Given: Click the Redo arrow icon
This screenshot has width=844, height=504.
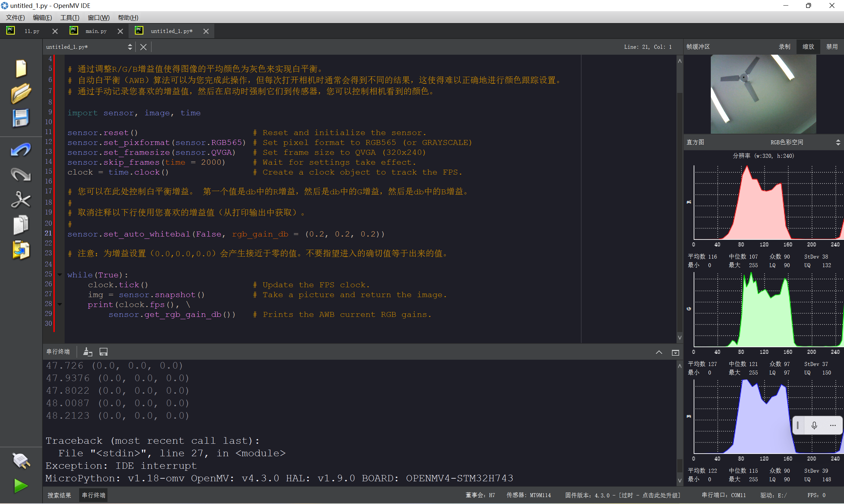Looking at the screenshot, I should pos(21,175).
